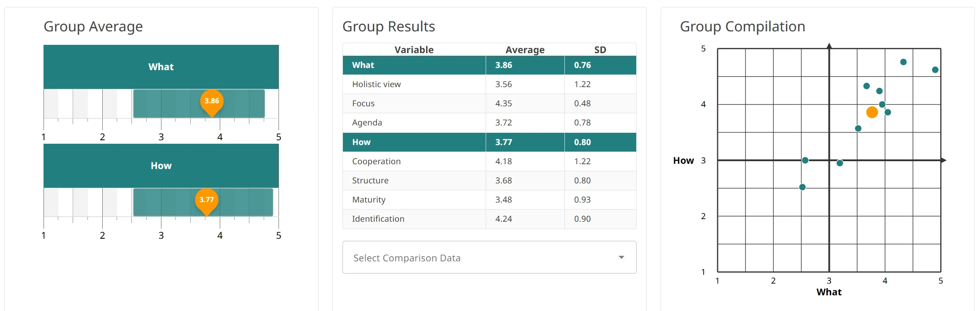
Task: Click the lowest teal scatter point
Action: 802,187
